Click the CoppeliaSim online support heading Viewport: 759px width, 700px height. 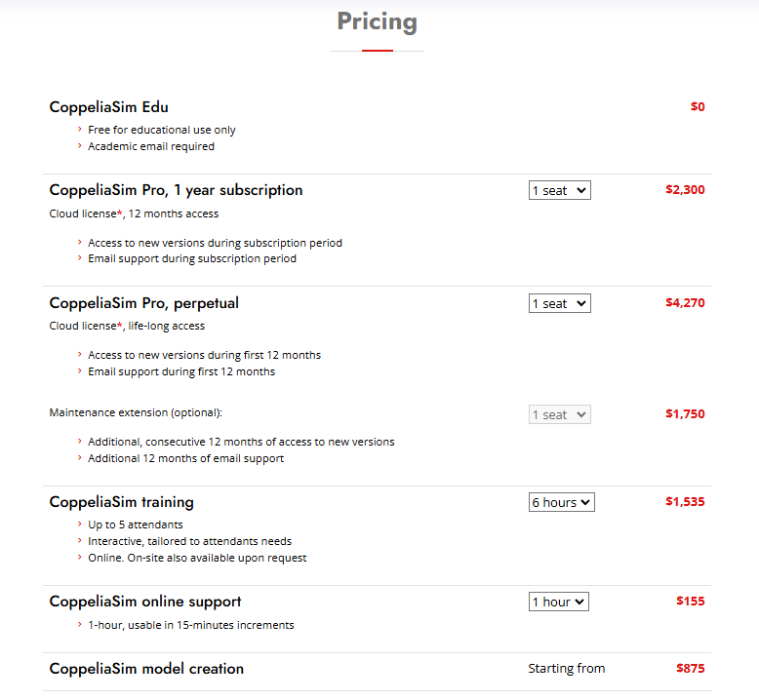[145, 602]
